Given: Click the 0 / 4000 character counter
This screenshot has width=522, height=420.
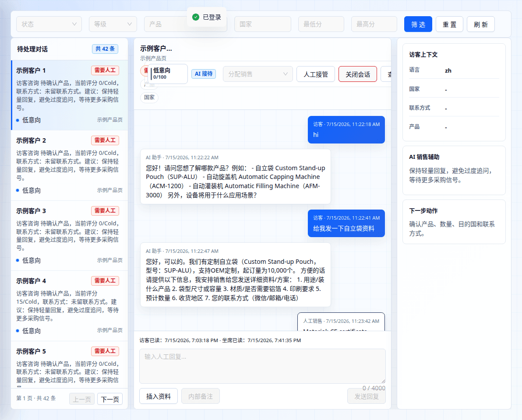Looking at the screenshot, I should click(374, 388).
